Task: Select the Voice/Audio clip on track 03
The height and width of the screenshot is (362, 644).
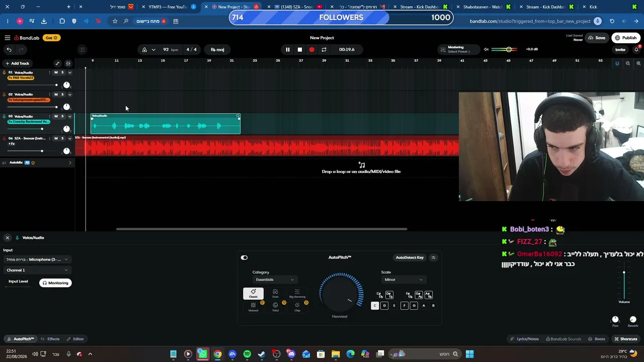Action: [x=166, y=124]
